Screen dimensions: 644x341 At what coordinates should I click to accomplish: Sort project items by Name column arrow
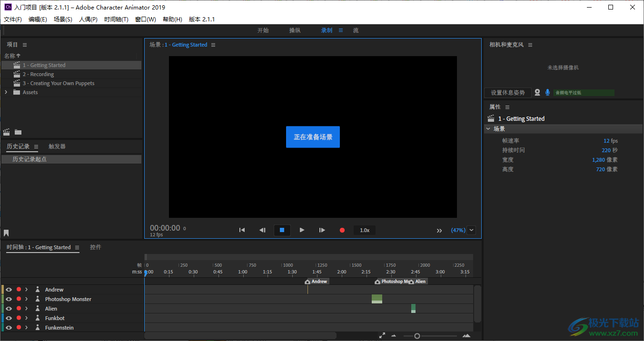coord(19,56)
